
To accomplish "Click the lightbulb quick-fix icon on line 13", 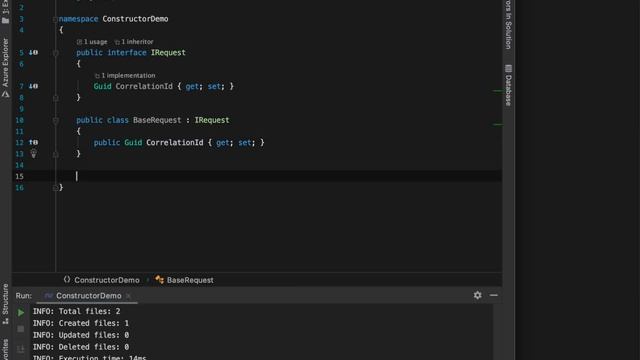I will point(33,153).
